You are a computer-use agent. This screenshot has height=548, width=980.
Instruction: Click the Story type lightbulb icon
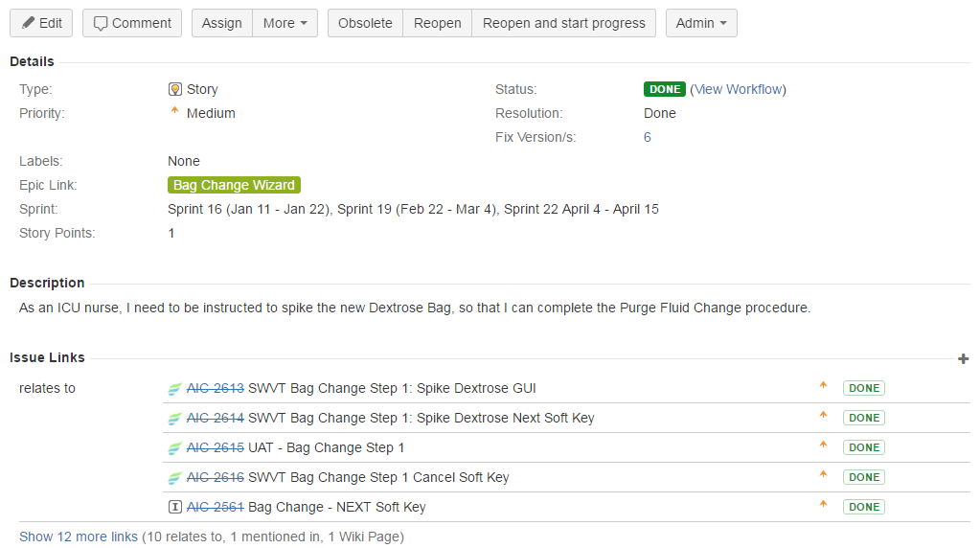tap(175, 89)
